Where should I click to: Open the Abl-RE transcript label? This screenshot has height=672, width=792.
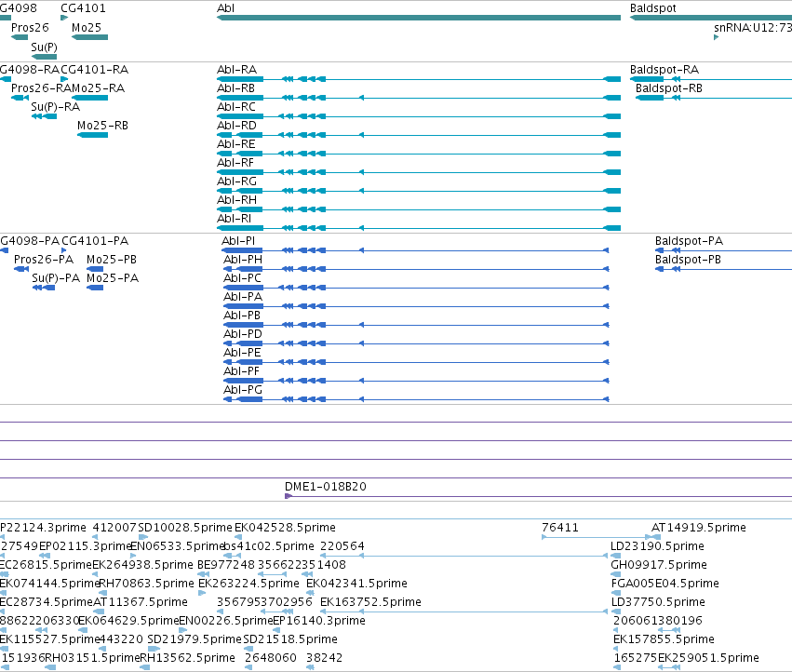click(235, 144)
